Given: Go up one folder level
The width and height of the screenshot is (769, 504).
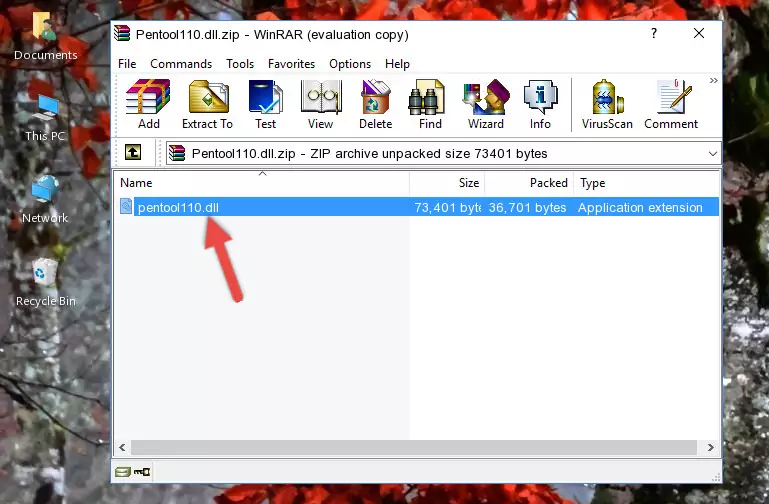Looking at the screenshot, I should [133, 152].
